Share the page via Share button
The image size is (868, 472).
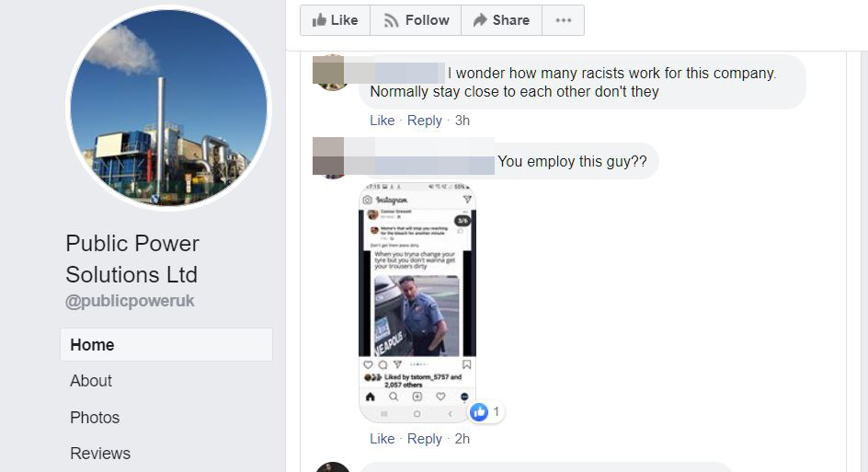tap(501, 20)
